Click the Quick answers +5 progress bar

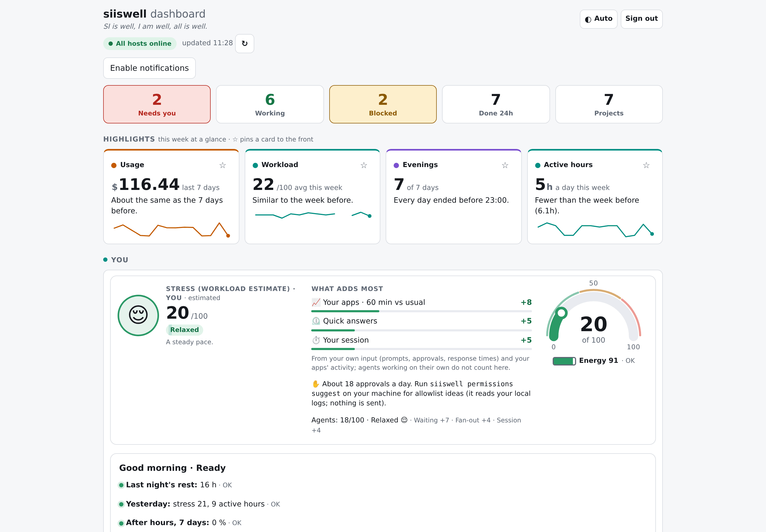pos(421,330)
